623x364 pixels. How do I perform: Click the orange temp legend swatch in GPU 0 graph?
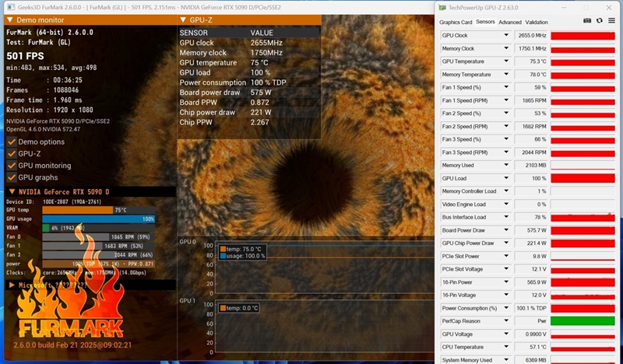[x=223, y=249]
